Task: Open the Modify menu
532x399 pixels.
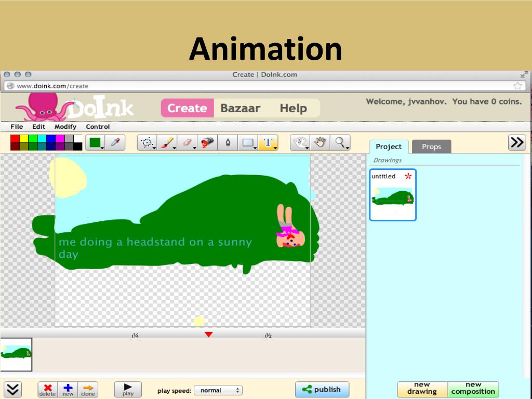Action: click(65, 127)
